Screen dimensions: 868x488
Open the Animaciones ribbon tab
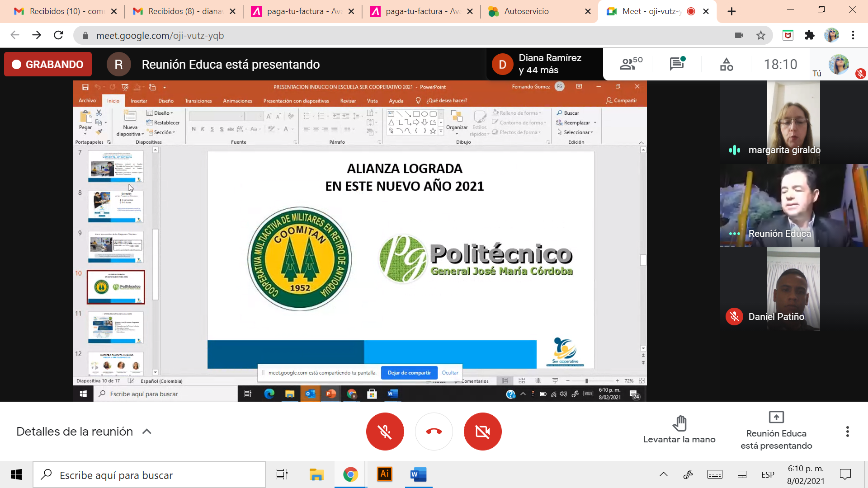tap(237, 101)
